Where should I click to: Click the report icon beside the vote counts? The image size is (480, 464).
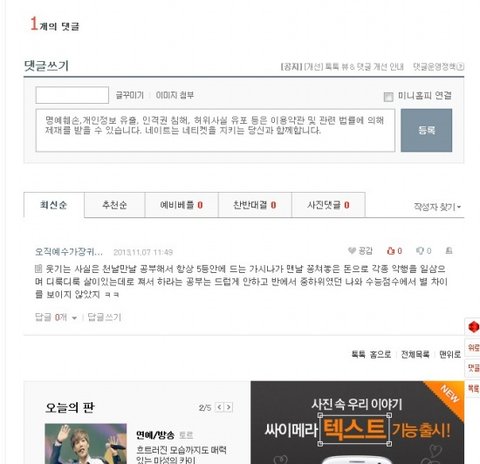[x=449, y=251]
